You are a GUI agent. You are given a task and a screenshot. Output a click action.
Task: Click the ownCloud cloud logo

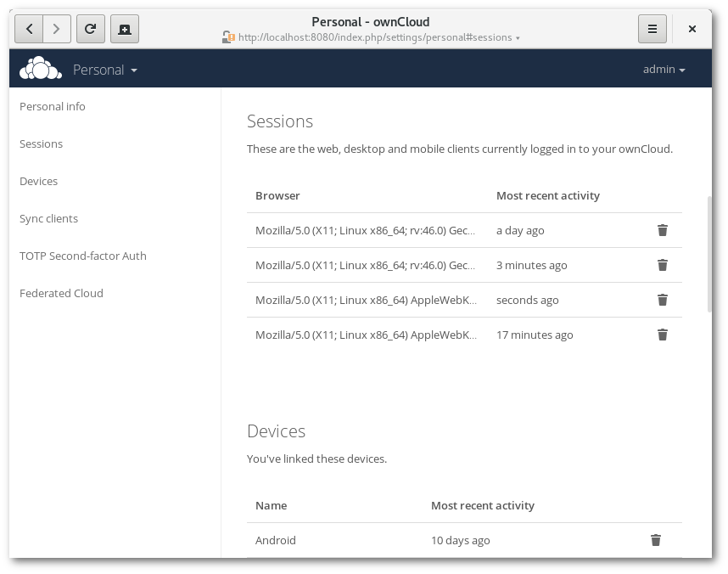click(41, 69)
